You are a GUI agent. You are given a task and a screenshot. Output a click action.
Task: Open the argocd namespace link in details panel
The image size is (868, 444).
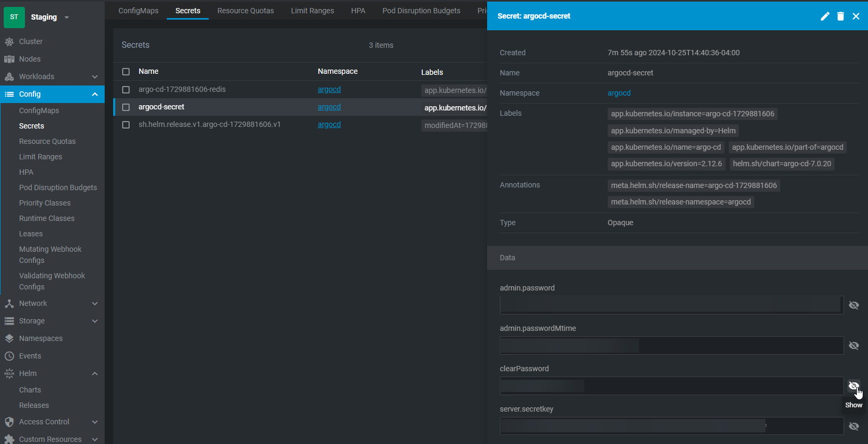(619, 93)
